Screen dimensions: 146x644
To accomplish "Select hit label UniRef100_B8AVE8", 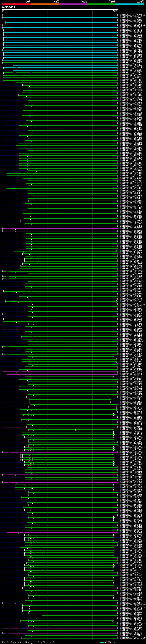I will pyautogui.click(x=131, y=198).
